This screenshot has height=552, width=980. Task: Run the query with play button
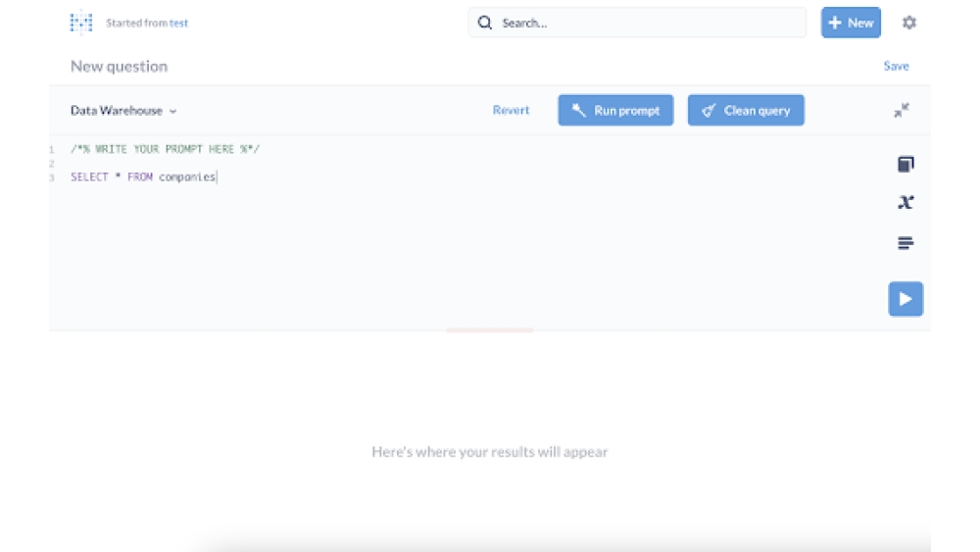pyautogui.click(x=906, y=299)
